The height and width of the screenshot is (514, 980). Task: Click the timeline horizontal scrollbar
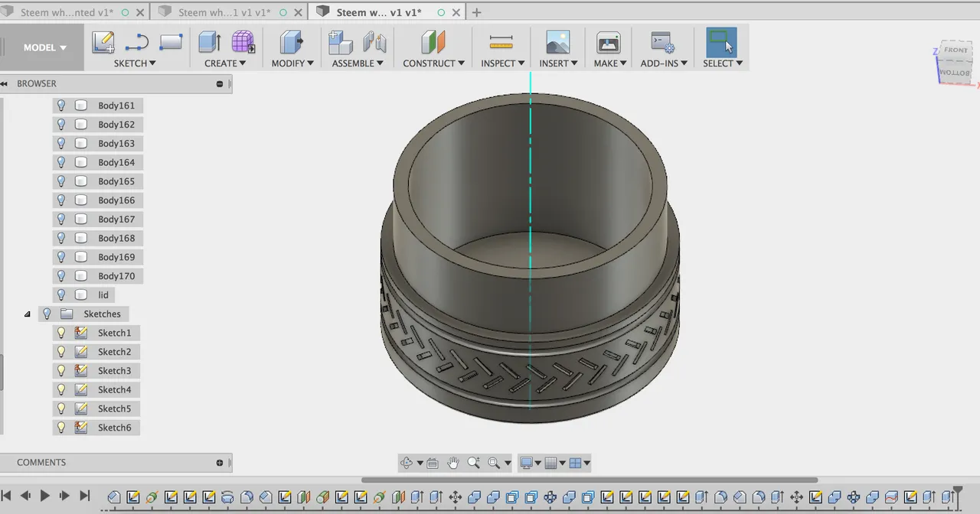point(590,480)
